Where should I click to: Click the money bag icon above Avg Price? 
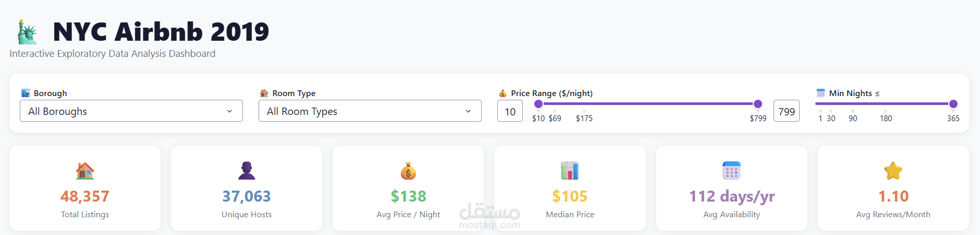408,171
